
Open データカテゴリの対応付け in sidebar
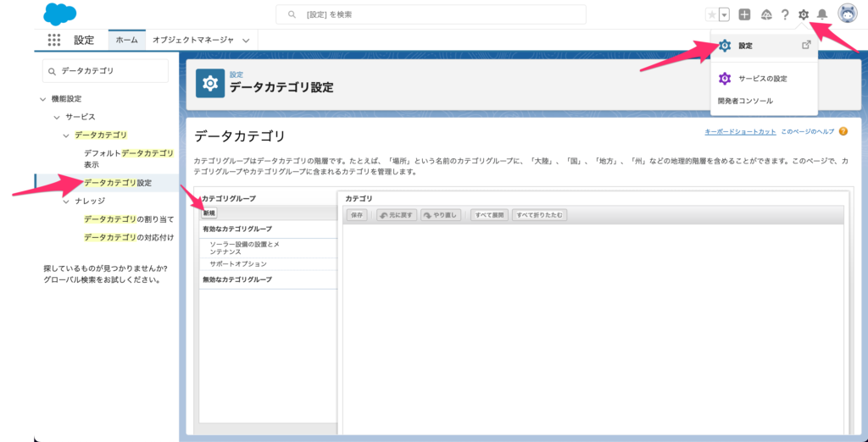129,237
